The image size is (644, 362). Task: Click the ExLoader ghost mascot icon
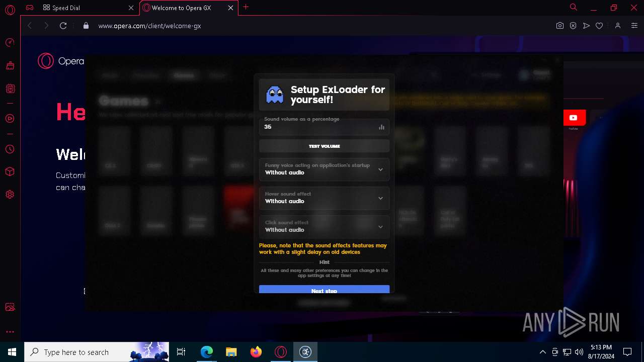(275, 95)
